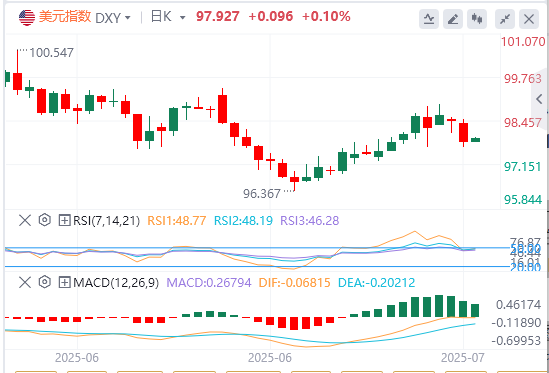The image size is (549, 373).
Task: Click the 99.763 price axis label
Action: (x=522, y=78)
